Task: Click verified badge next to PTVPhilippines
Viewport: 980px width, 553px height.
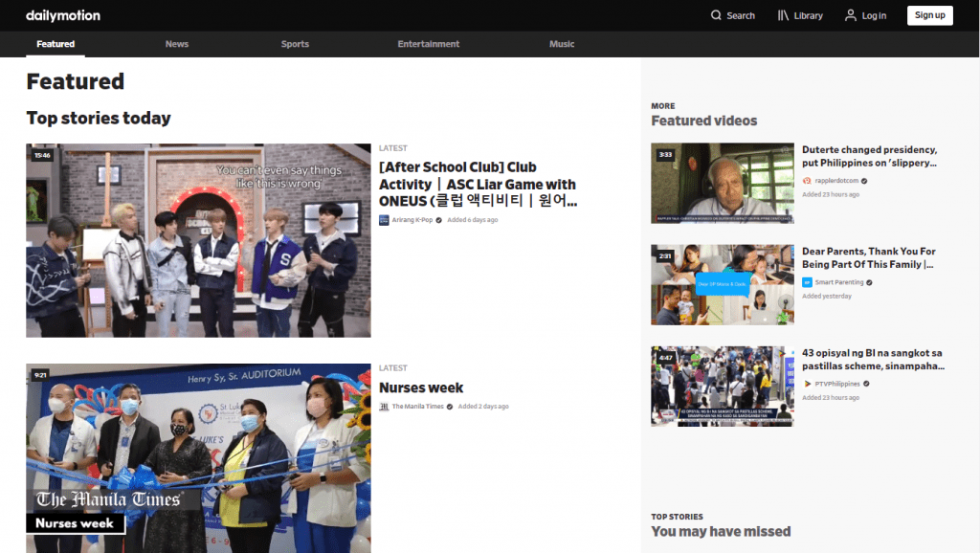Action: tap(866, 384)
